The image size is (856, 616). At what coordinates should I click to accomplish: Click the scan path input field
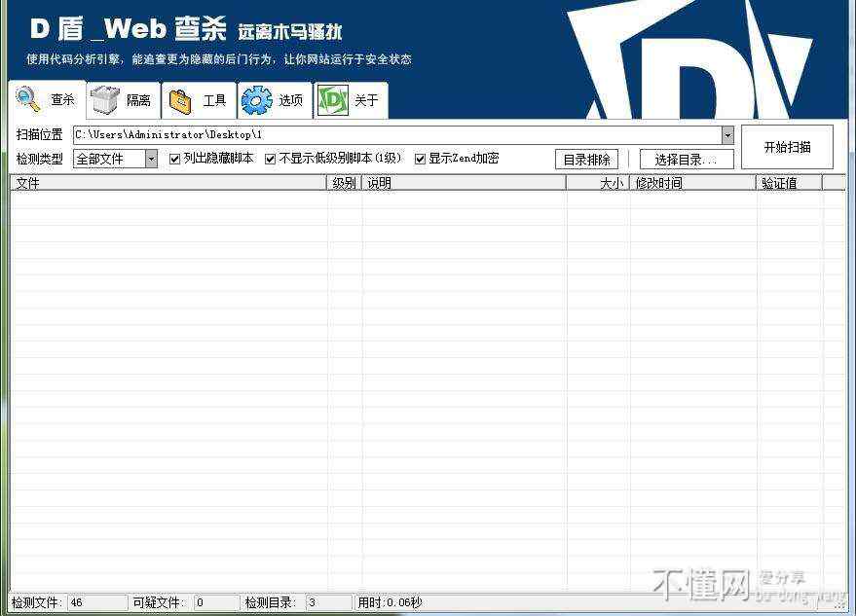click(x=397, y=134)
